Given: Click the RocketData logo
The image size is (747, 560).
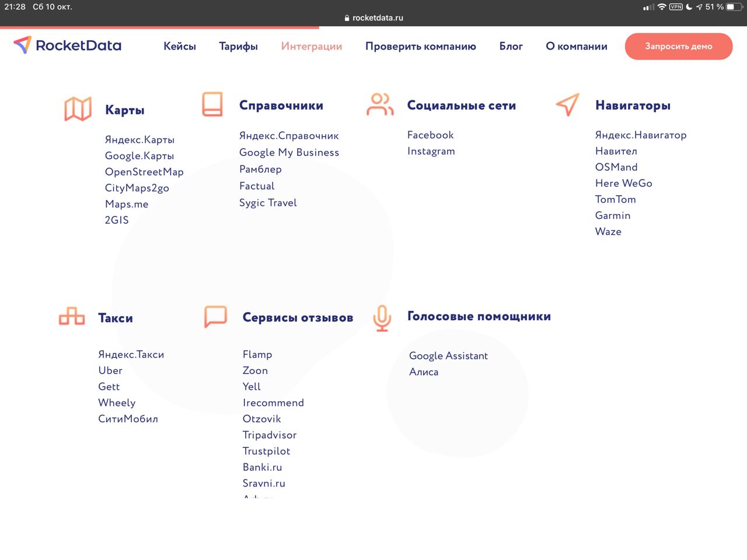Looking at the screenshot, I should click(67, 45).
